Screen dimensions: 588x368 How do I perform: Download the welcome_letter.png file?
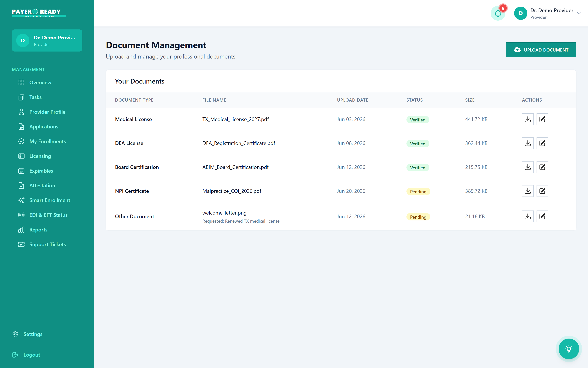(528, 216)
